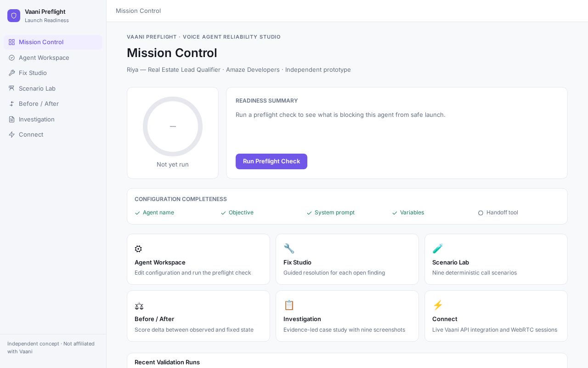
Task: Click the Fix Studio wrench sidebar icon
Action: (x=12, y=73)
